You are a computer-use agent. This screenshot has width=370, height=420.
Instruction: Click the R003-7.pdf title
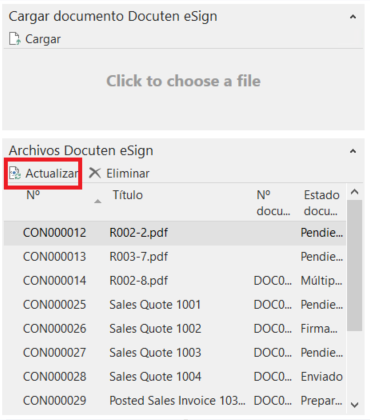[139, 257]
